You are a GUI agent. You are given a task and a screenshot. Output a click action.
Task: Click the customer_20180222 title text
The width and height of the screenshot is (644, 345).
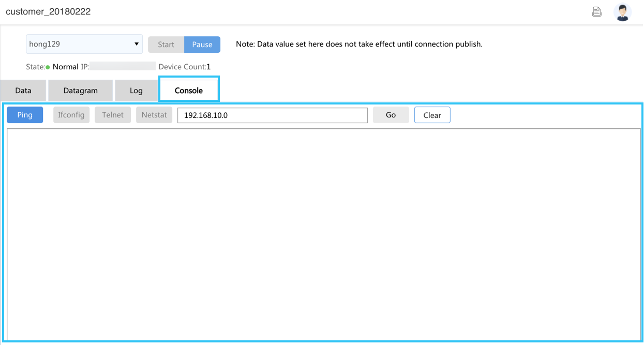pyautogui.click(x=48, y=11)
